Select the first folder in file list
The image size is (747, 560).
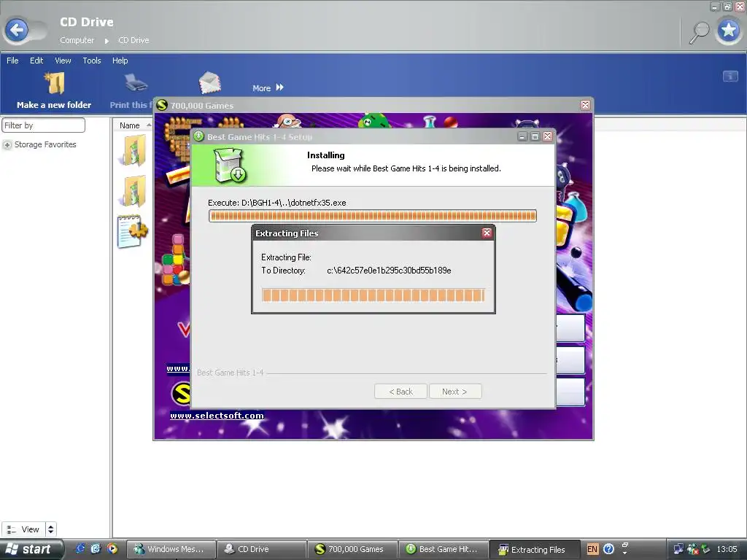click(x=133, y=150)
